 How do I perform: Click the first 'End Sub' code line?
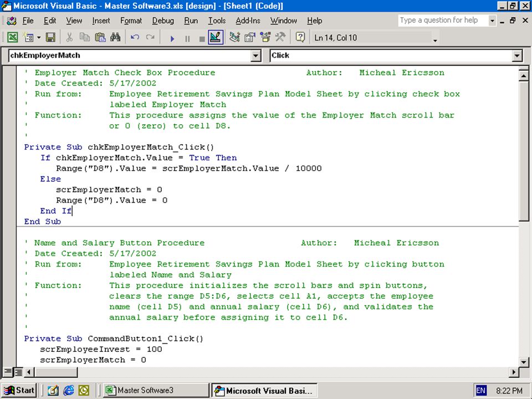coord(43,222)
